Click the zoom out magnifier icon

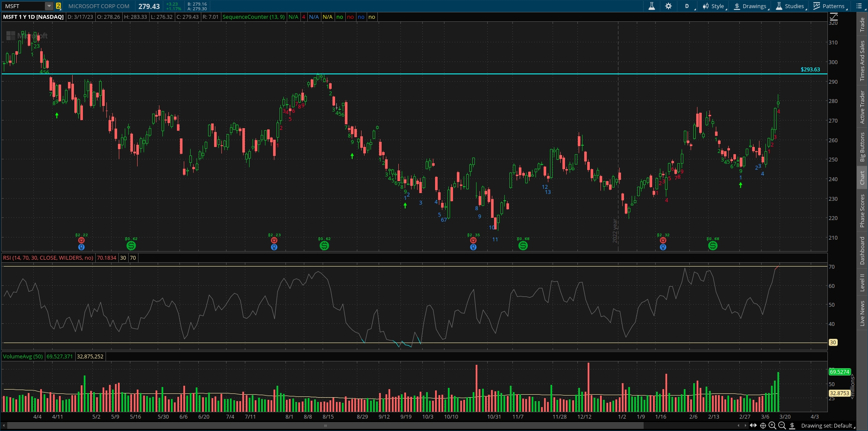(782, 425)
